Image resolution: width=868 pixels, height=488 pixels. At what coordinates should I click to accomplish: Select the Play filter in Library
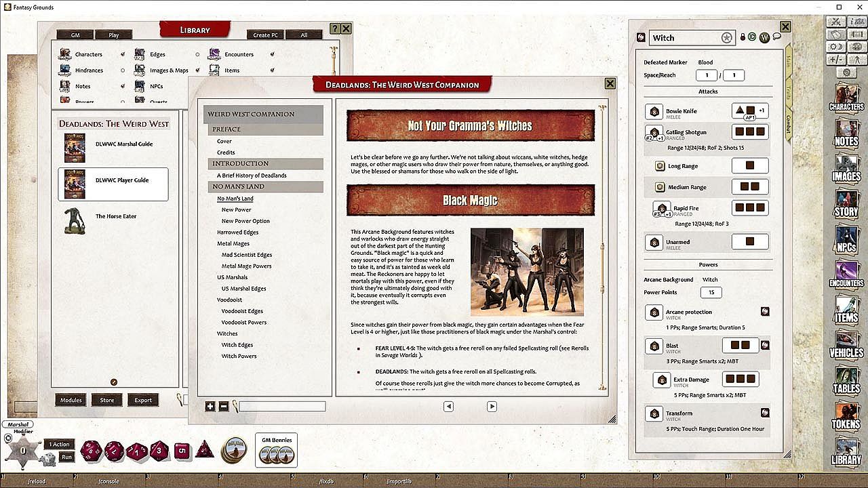(x=113, y=35)
